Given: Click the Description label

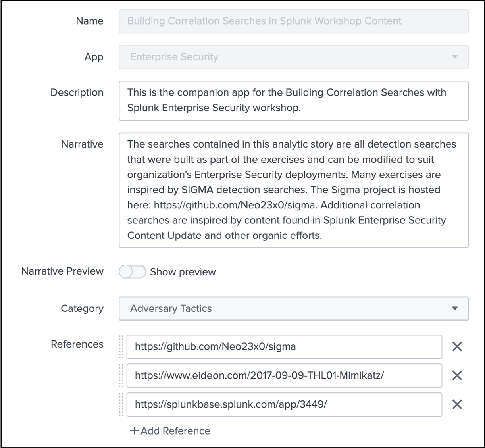Looking at the screenshot, I should coord(77,93).
